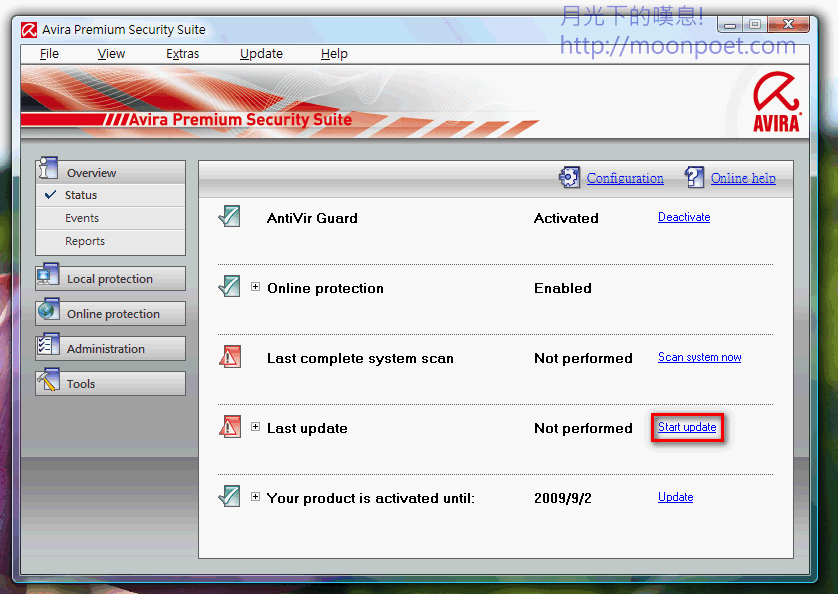Click the Online help question mark icon
838x594 pixels.
694,178
